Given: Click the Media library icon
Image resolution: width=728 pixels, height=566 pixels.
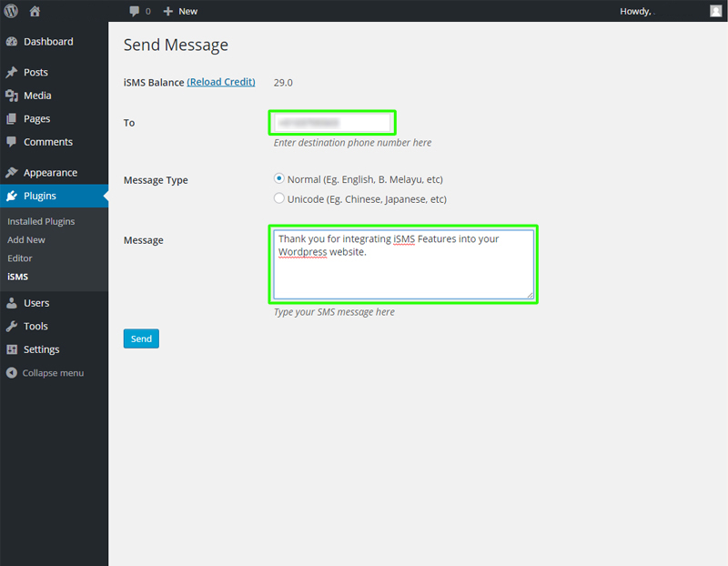Looking at the screenshot, I should click(x=12, y=96).
